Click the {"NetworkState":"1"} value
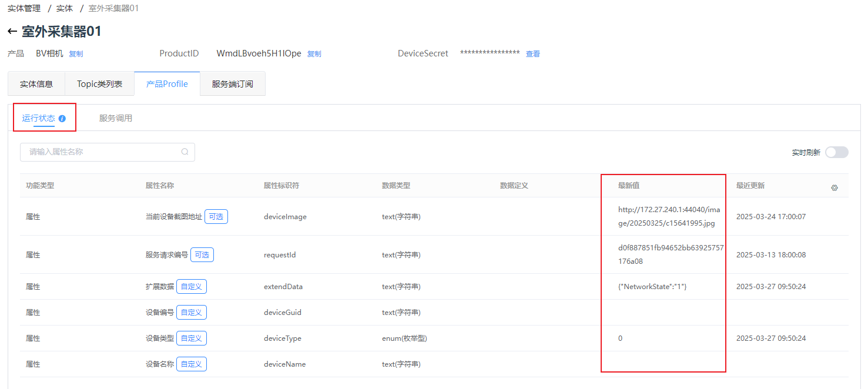This screenshot has width=868, height=389. [x=652, y=287]
